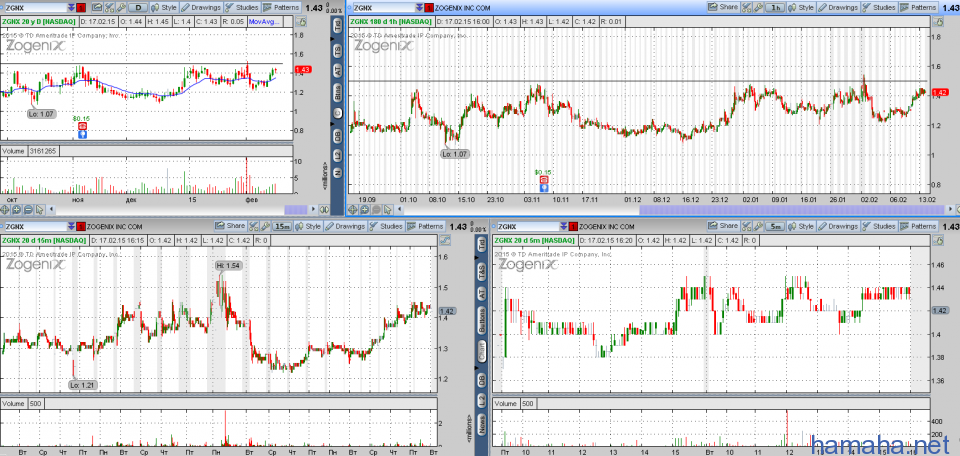960x456 pixels.
Task: Click Studies button in the daily chart toolbar
Action: click(242, 8)
